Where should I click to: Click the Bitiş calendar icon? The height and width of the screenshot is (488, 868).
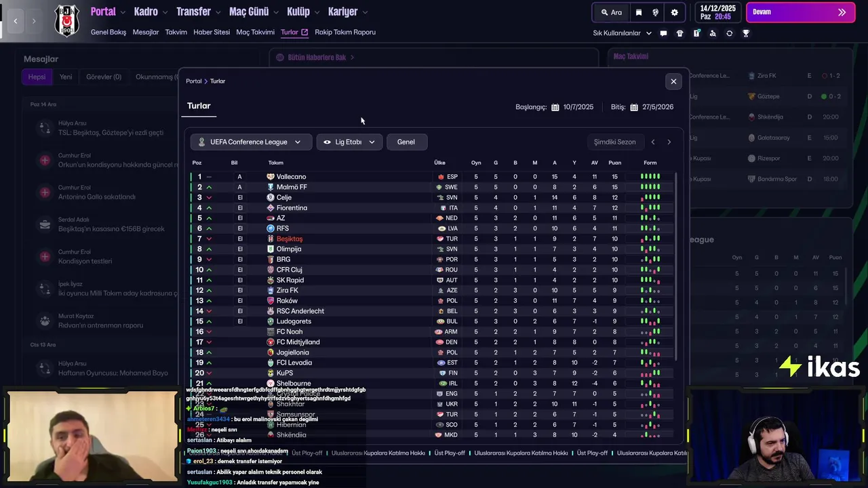pos(634,107)
